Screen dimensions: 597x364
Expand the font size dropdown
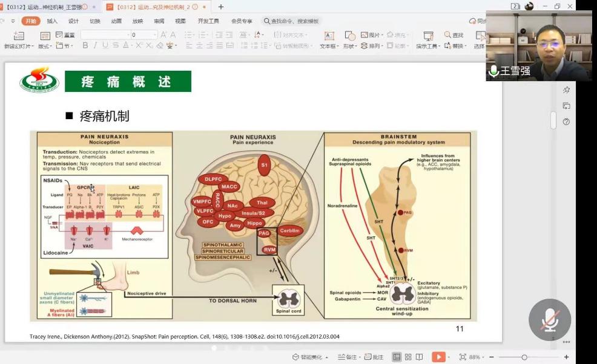pyautogui.click(x=156, y=35)
